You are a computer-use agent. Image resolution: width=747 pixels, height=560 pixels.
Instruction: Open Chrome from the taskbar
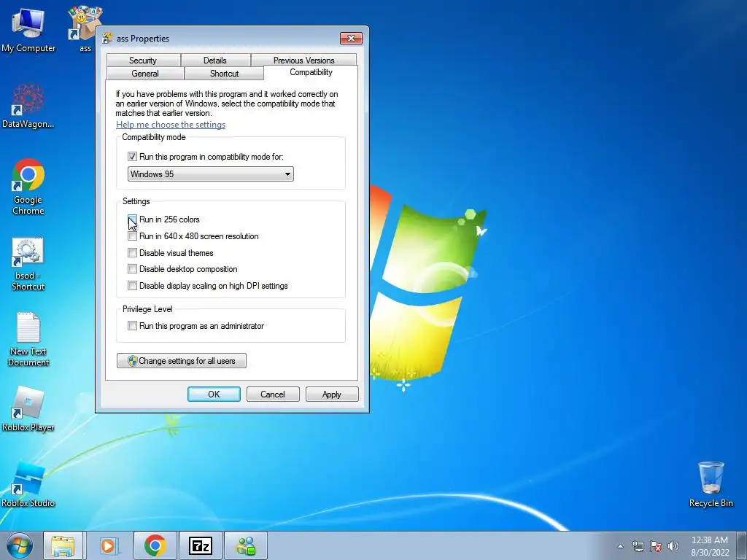point(155,545)
